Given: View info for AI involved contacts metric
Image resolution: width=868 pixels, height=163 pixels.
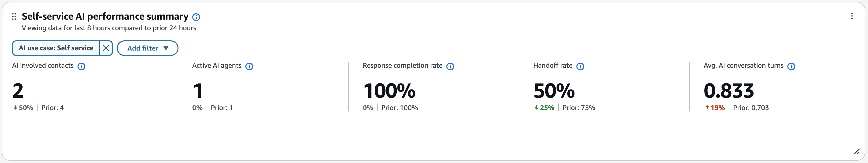Looking at the screenshot, I should pos(82,66).
